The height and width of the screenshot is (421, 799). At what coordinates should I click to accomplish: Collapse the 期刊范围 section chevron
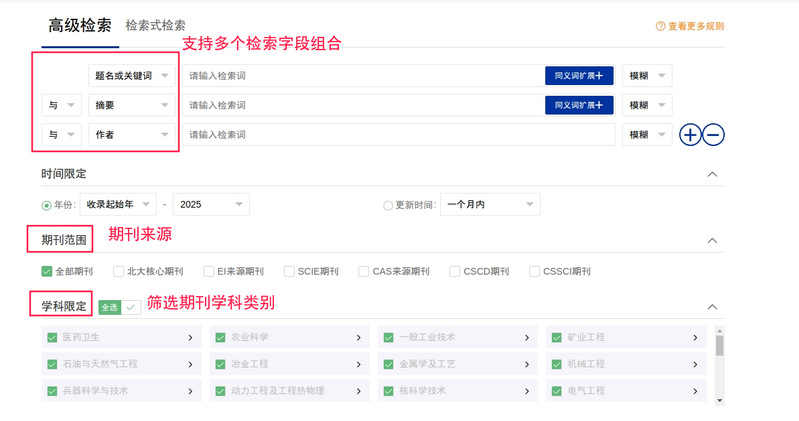click(712, 241)
